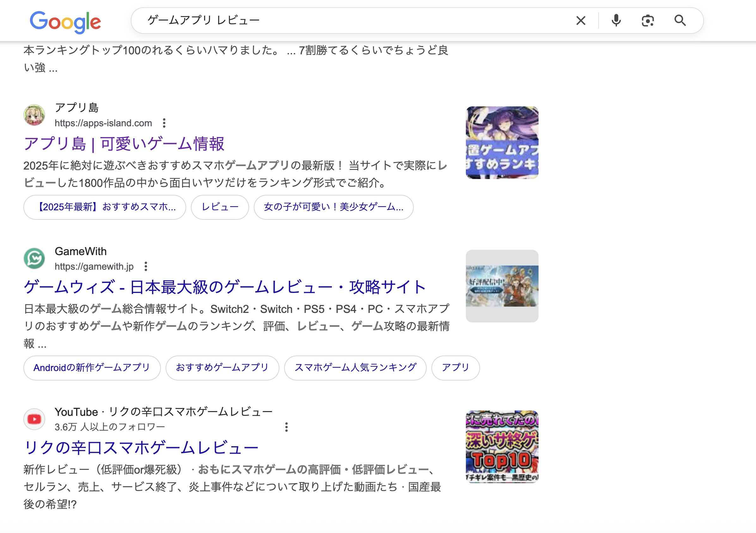Image resolution: width=756 pixels, height=533 pixels.
Task: Click the GameWith green favicon
Action: coord(34,259)
